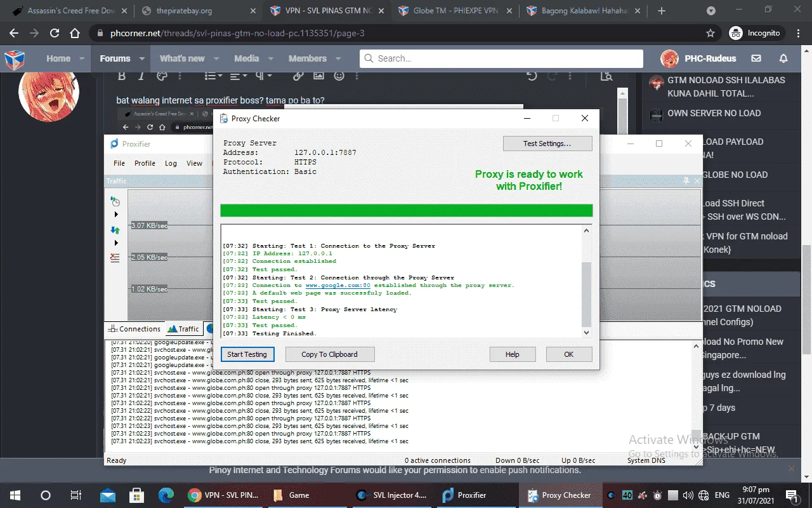Click Proxy Checker green progress bar
This screenshot has width=812, height=508.
click(x=406, y=211)
